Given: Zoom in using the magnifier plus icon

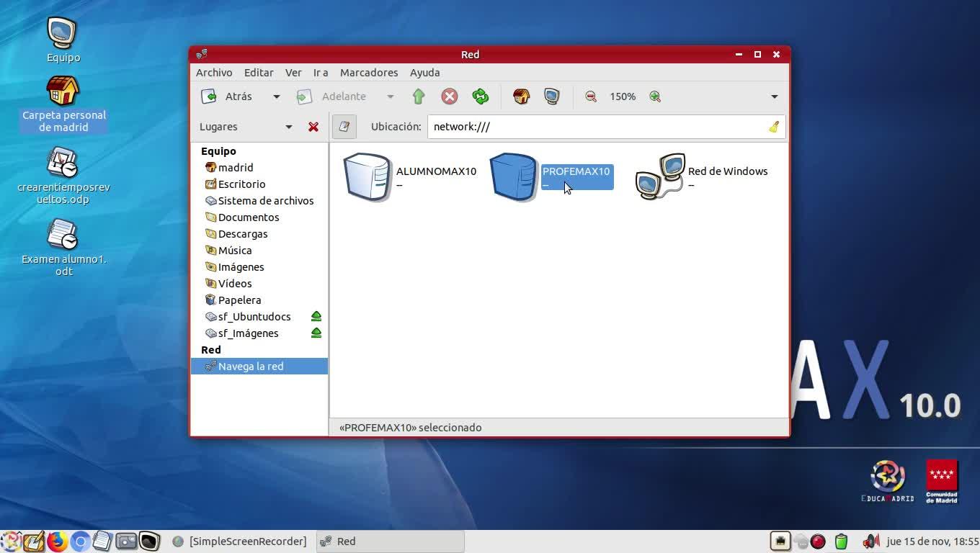Looking at the screenshot, I should click(655, 96).
